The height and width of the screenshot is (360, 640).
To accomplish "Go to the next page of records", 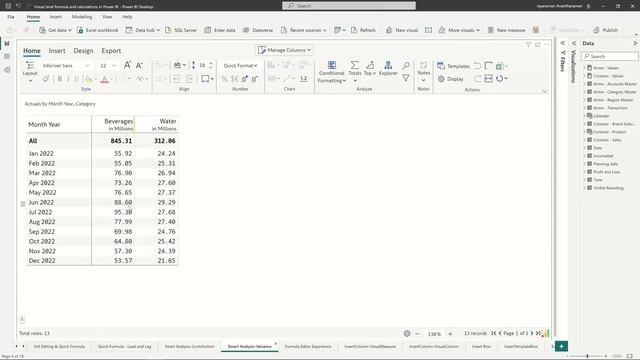I will pos(532,333).
